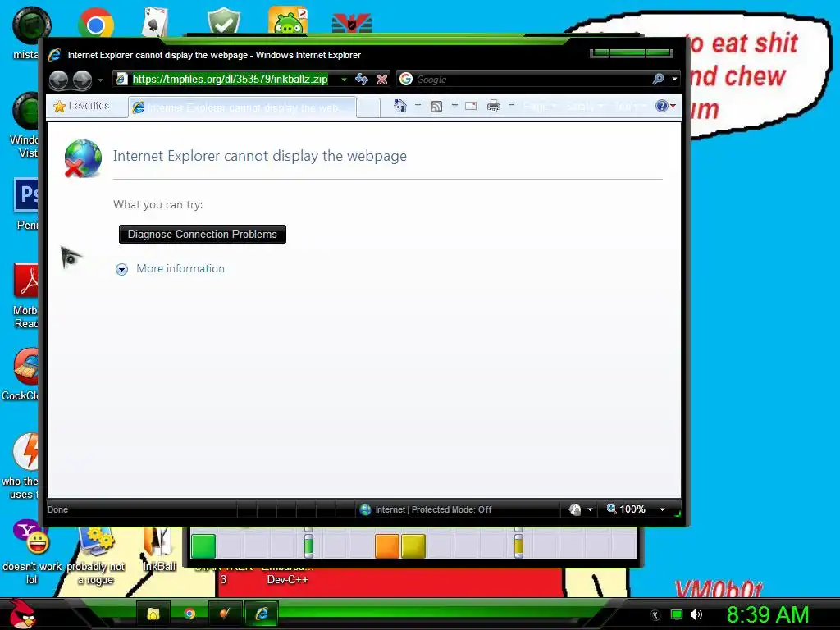Expand the address bar history dropdown
The width and height of the screenshot is (840, 630).
coord(344,80)
